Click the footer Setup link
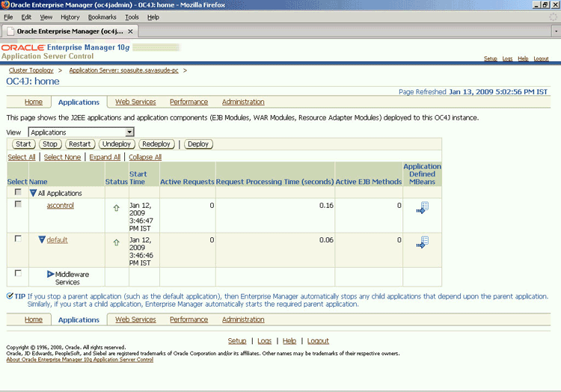Screen dimensions: 561x392 tap(237, 341)
